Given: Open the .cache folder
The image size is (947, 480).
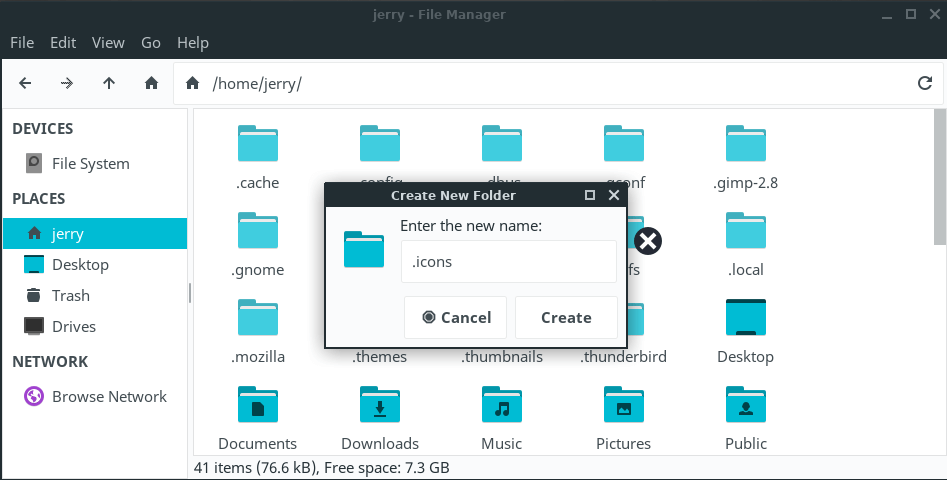Looking at the screenshot, I should pos(258,145).
